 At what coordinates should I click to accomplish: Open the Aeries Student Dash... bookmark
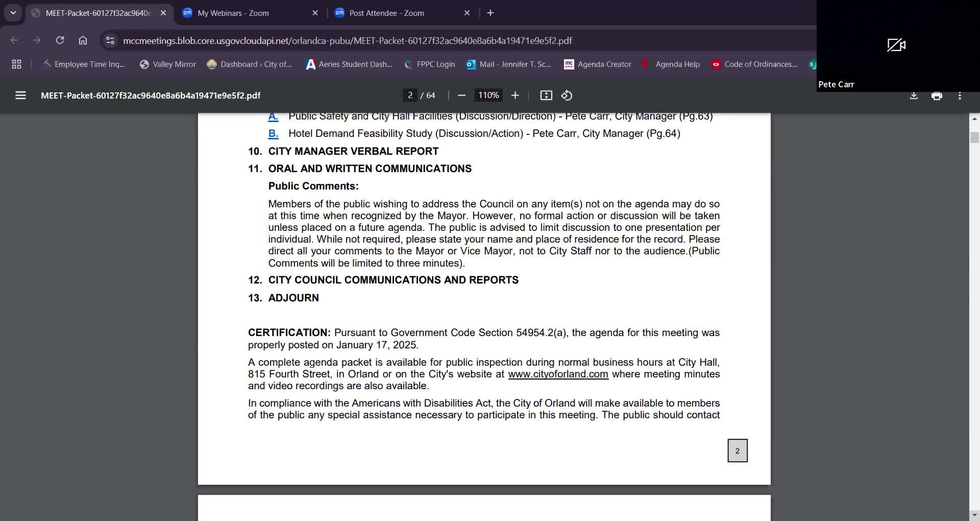tap(349, 64)
